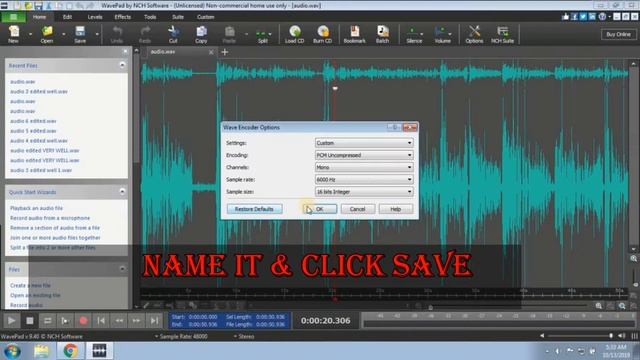Click the Silence toolbar icon
The image size is (640, 360).
point(414,34)
